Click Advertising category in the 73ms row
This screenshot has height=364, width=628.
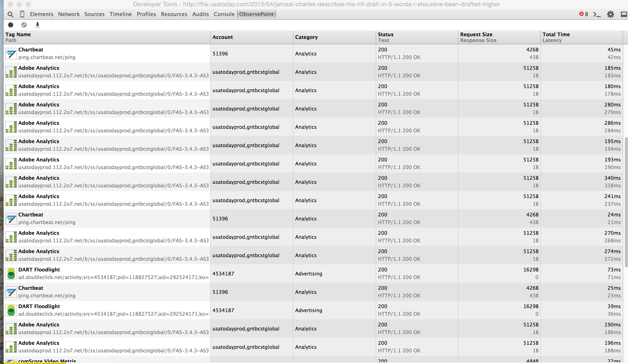tap(308, 274)
